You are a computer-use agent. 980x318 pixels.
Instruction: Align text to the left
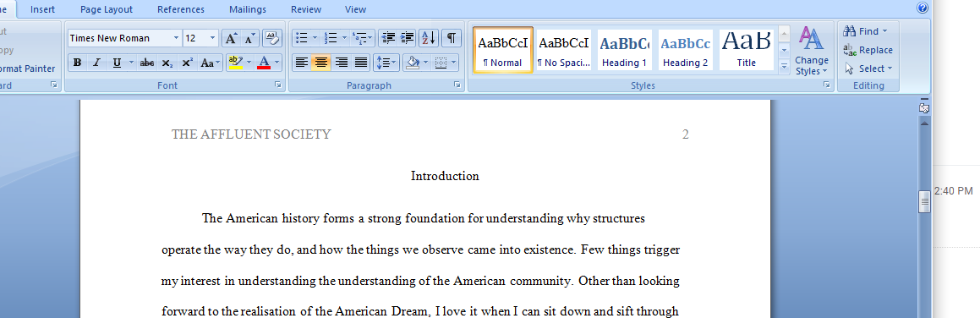click(302, 63)
